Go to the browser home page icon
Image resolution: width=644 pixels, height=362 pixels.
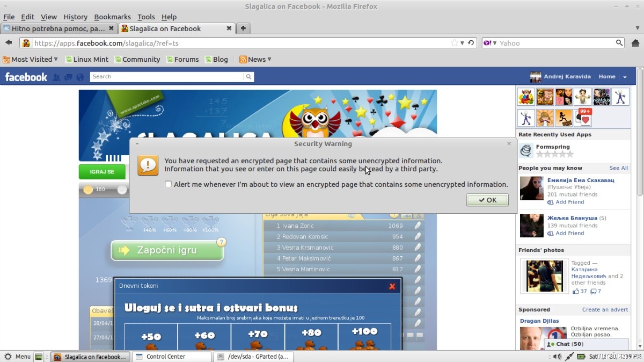635,43
